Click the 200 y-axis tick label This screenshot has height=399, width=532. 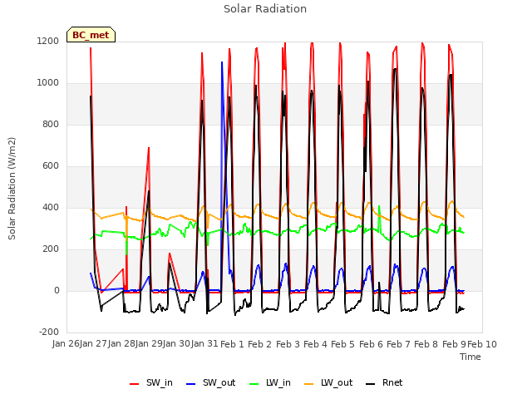pyautogui.click(x=51, y=249)
